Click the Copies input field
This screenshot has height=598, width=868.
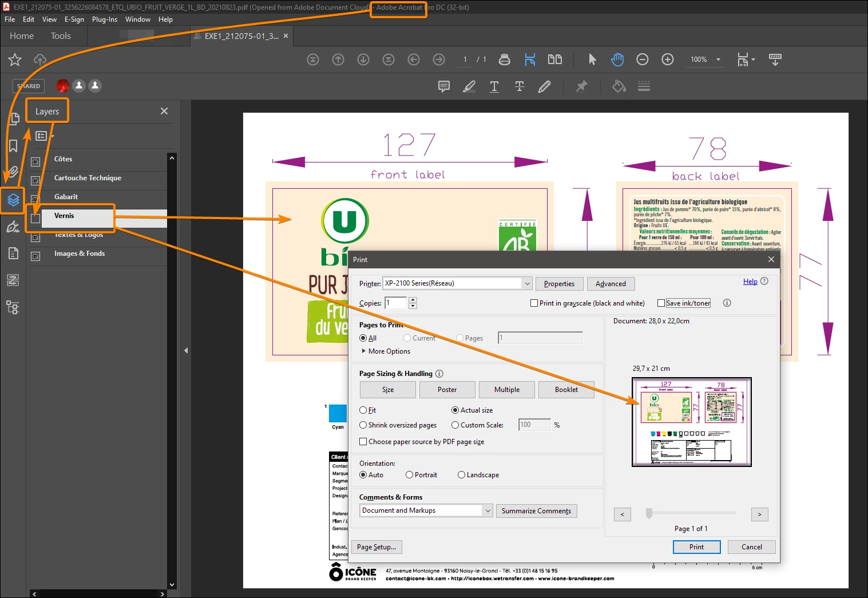tap(396, 303)
